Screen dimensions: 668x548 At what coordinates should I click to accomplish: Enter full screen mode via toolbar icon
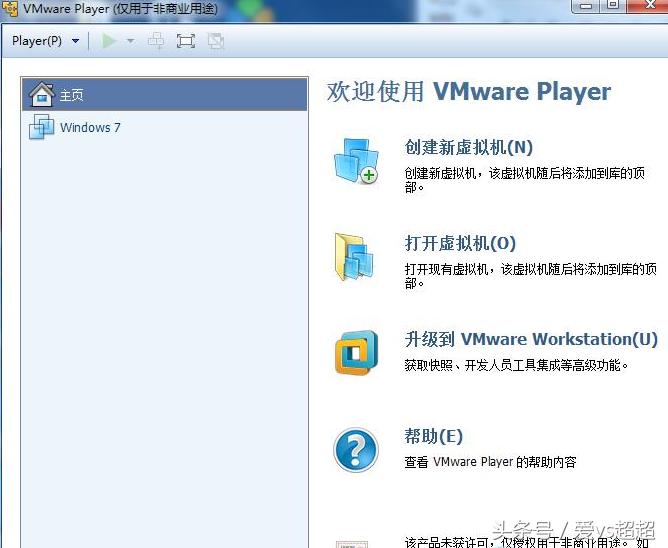186,41
